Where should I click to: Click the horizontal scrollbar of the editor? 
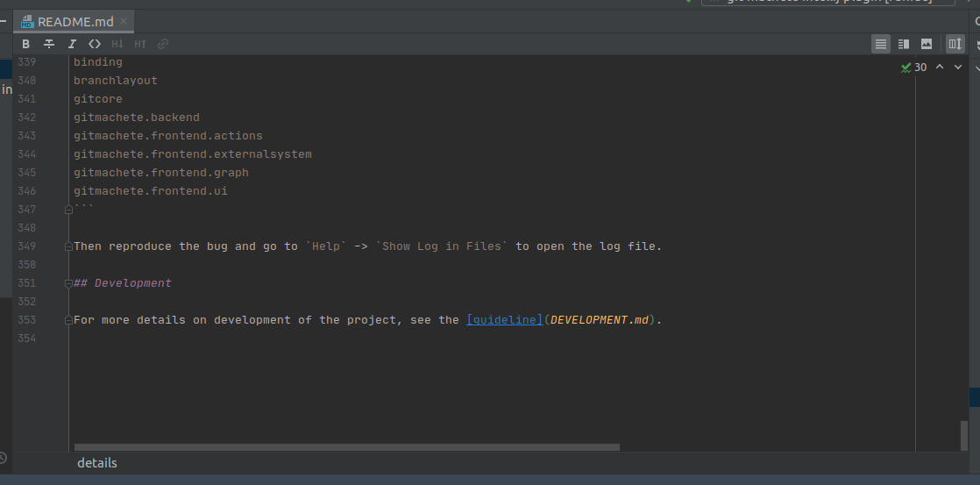347,447
